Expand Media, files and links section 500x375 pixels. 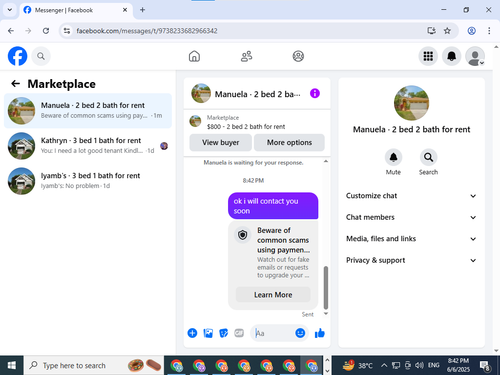(411, 239)
